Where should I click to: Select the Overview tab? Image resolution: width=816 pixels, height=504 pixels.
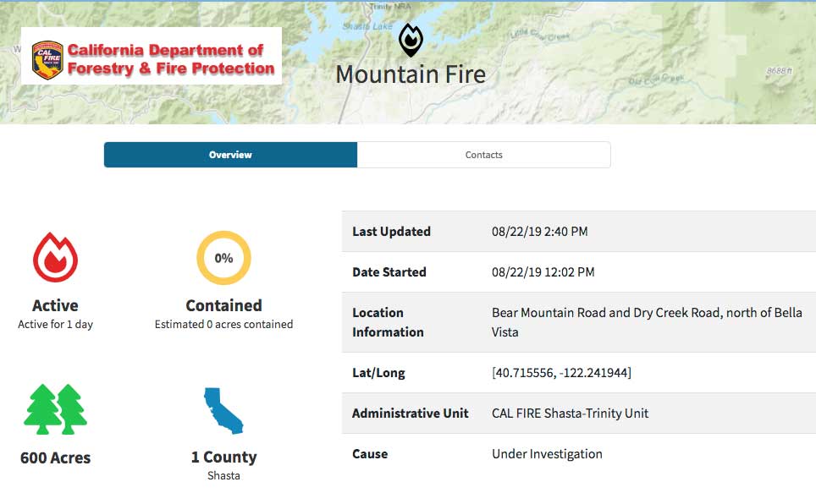[230, 155]
